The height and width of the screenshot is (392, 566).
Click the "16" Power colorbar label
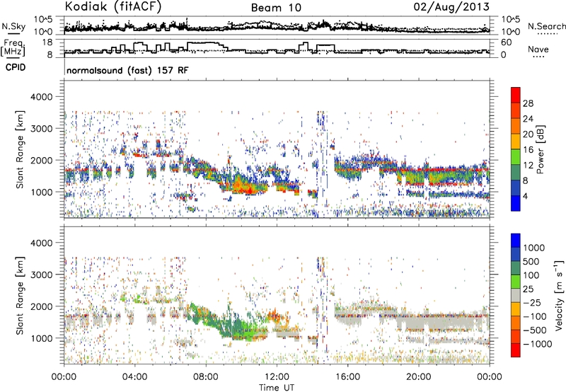coord(528,150)
